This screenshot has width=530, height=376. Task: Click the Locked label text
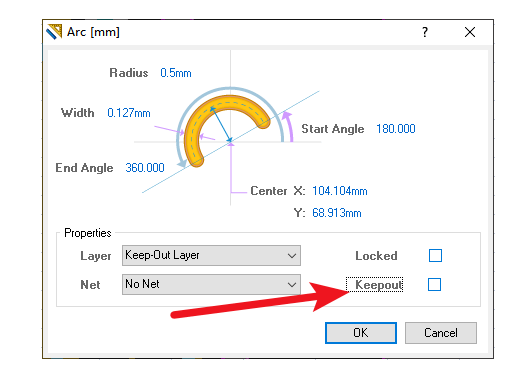(x=376, y=256)
